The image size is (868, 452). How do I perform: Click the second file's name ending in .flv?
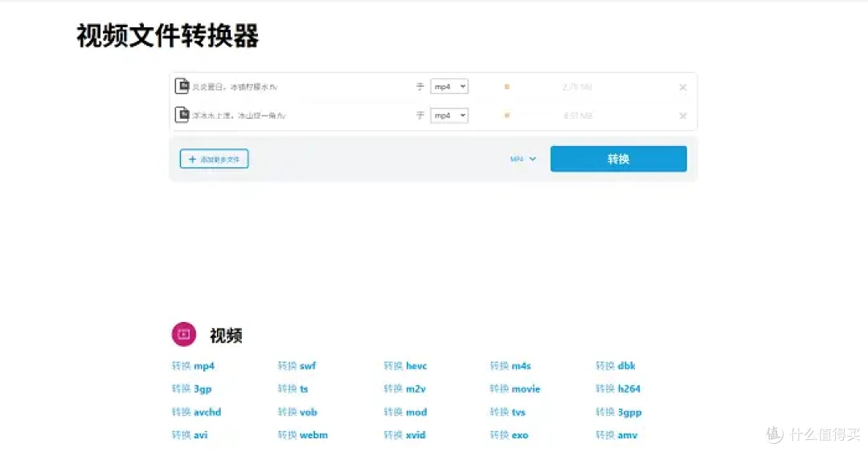pos(239,116)
